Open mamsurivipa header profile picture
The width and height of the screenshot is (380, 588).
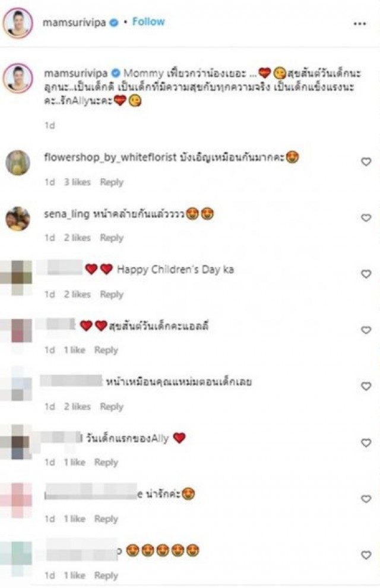[18, 23]
